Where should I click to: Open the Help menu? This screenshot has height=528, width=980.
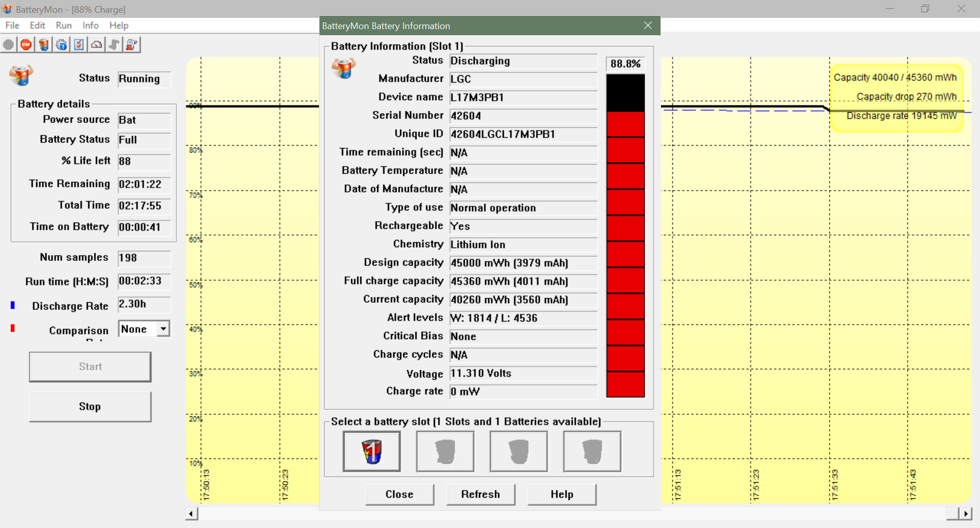[119, 26]
